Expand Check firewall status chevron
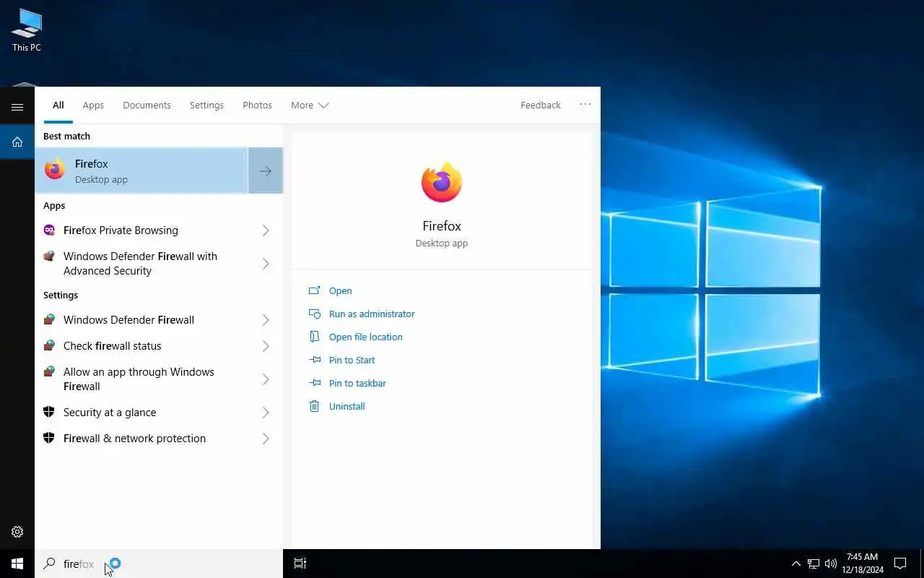924x578 pixels. (266, 346)
